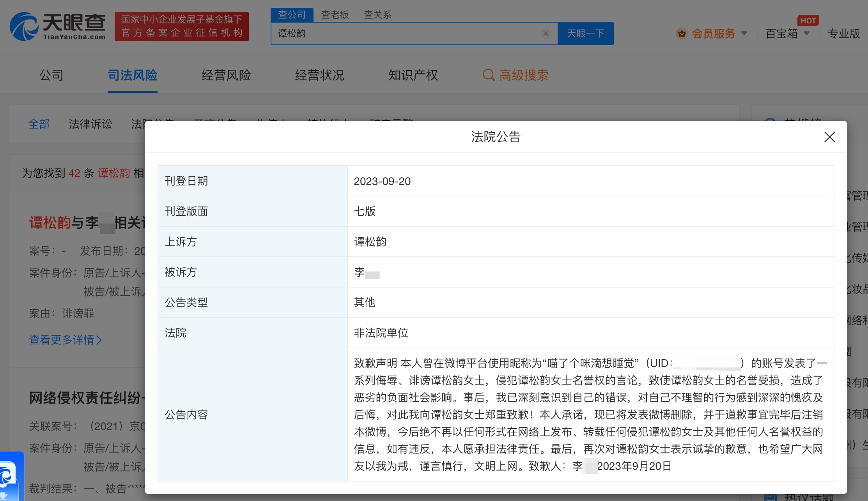
Task: Select the 法律诉讼 filter
Action: click(90, 124)
